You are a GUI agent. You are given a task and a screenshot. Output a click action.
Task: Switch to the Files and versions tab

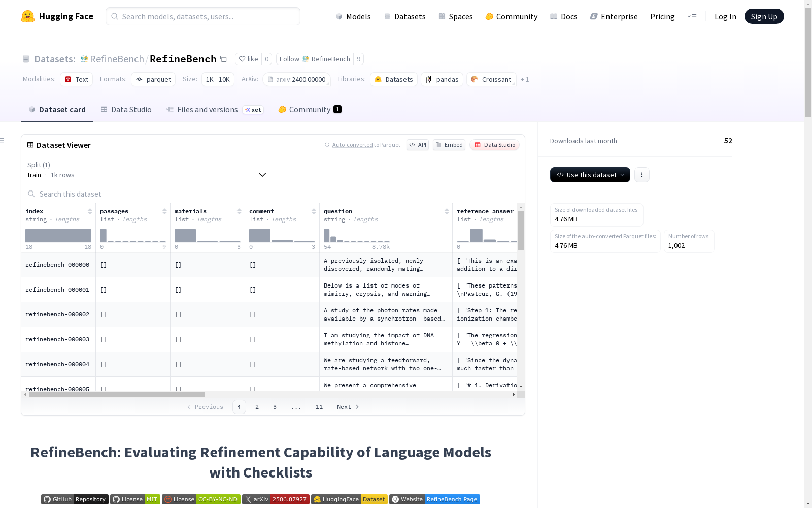click(215, 110)
